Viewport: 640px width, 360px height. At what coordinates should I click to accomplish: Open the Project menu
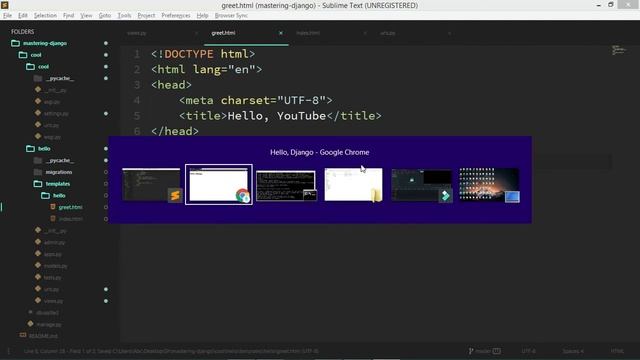(146, 16)
